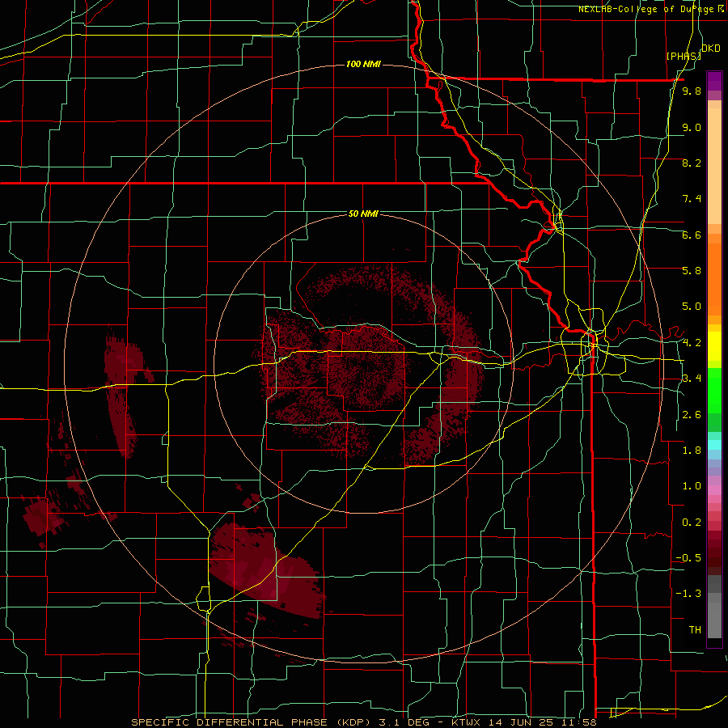The width and height of the screenshot is (728, 728).
Task: Click the 9.0 value on the color scale
Action: (692, 127)
